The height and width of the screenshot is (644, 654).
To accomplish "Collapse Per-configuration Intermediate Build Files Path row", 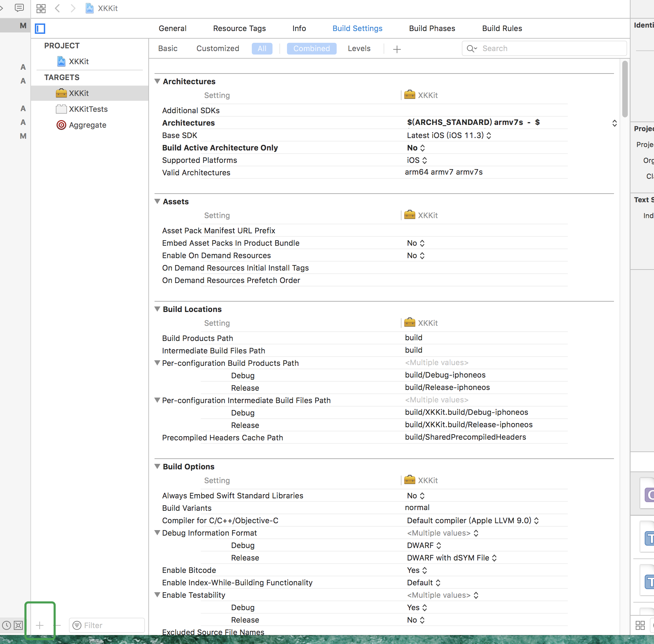I will click(x=157, y=400).
